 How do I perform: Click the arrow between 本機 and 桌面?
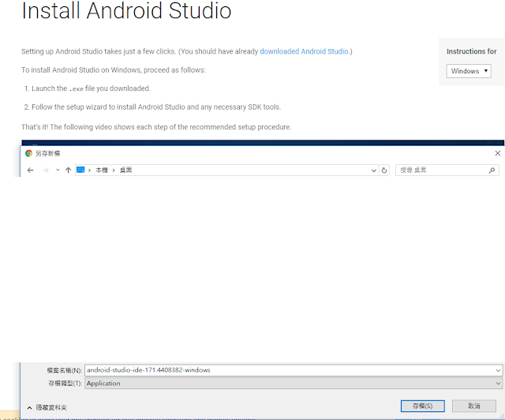114,171
